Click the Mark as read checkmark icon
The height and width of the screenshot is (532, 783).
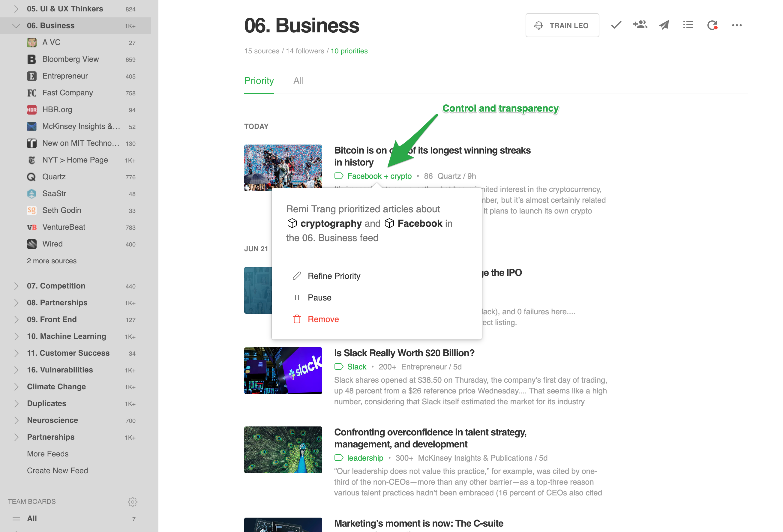pyautogui.click(x=616, y=25)
